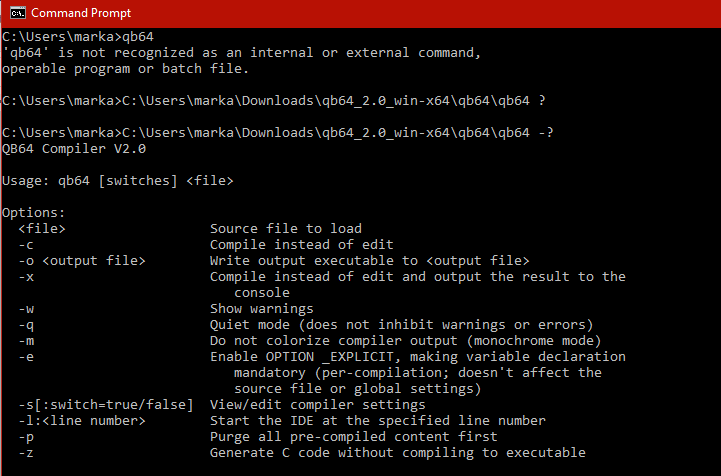Click the 'QB64 Compiler V2.0' text
Screen dimensions: 721x476
(x=74, y=149)
